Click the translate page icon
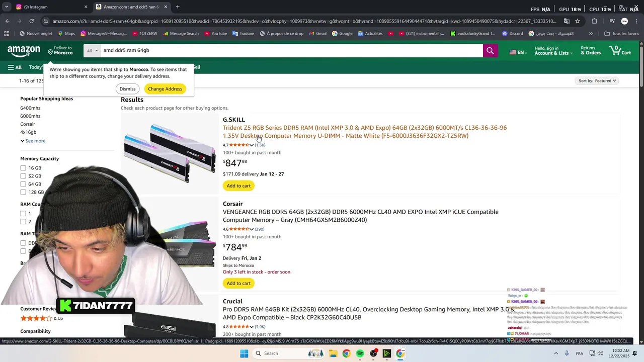The height and width of the screenshot is (362, 644). (567, 21)
